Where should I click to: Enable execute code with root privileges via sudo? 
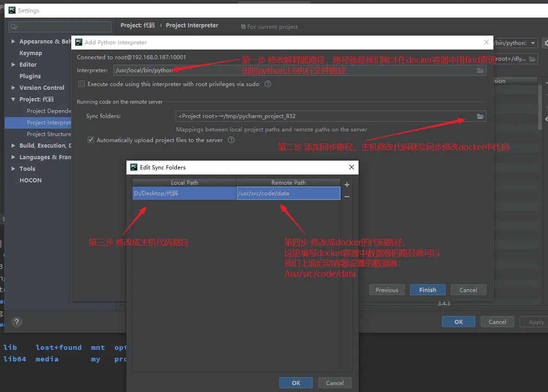82,84
